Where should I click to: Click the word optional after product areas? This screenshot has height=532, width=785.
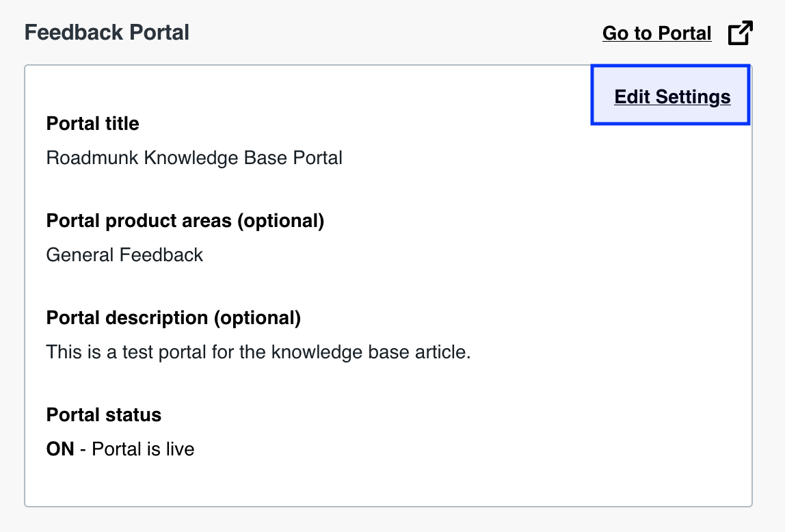coord(281,221)
